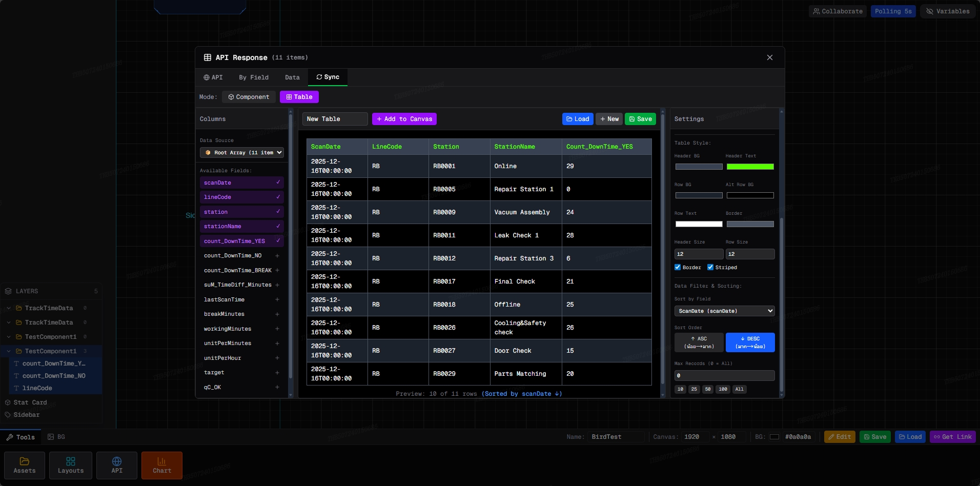The width and height of the screenshot is (980, 486).
Task: Add target field with plus icon
Action: click(x=277, y=373)
